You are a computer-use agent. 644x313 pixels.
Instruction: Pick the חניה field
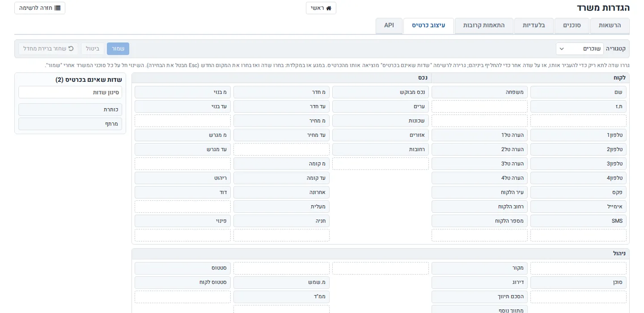[x=281, y=221]
